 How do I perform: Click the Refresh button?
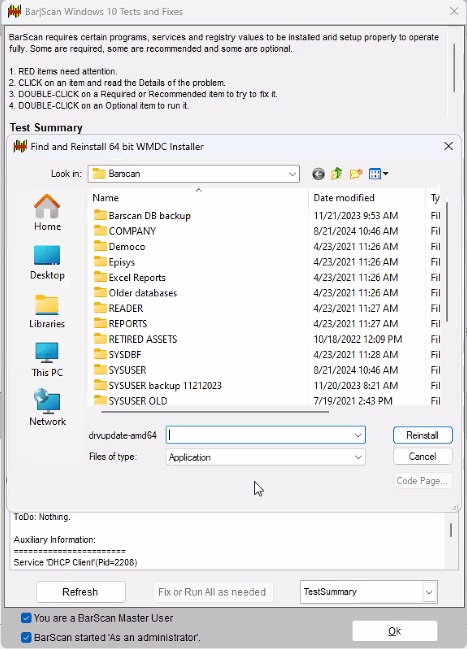pyautogui.click(x=80, y=592)
